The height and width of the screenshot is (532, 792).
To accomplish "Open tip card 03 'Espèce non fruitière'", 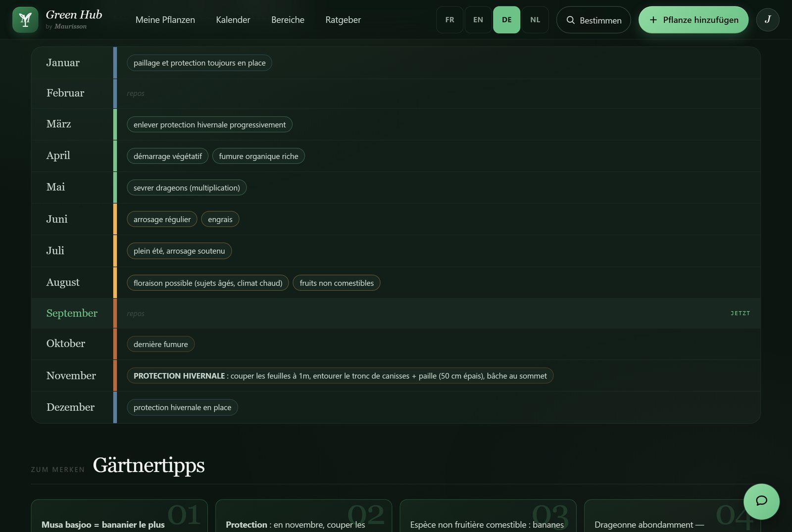I will 488,516.
